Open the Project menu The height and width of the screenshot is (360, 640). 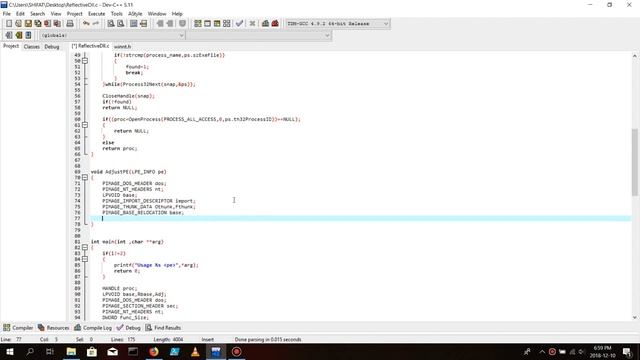75,13
